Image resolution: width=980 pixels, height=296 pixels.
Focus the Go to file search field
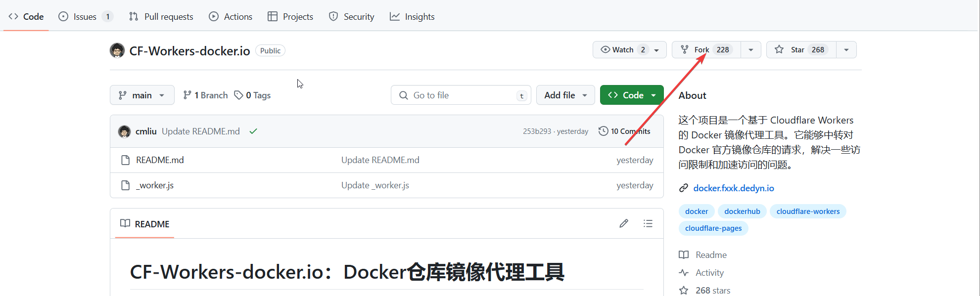point(461,95)
